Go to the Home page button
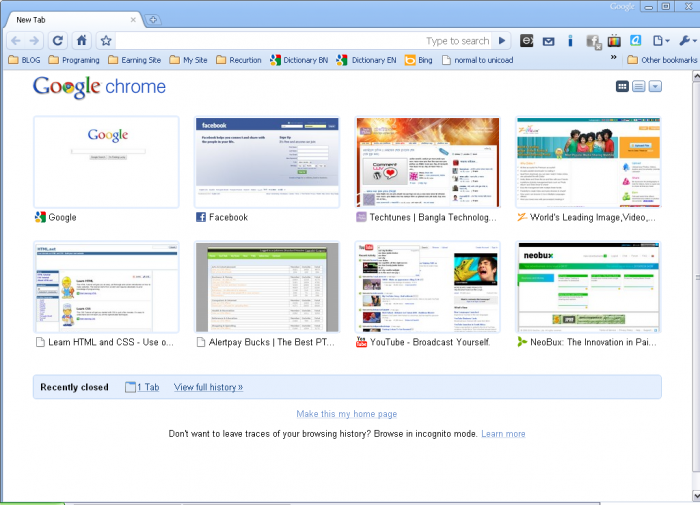This screenshot has height=505, width=700. click(82, 41)
